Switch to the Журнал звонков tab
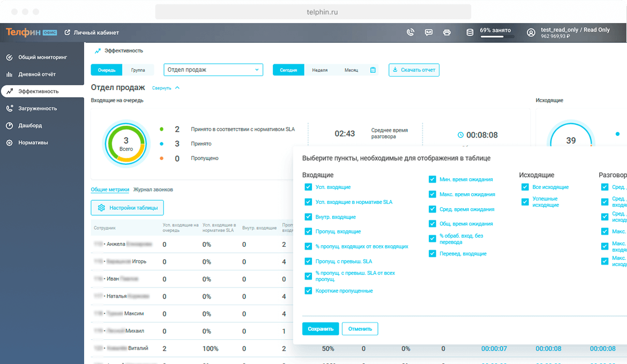This screenshot has height=364, width=627. pos(153,189)
